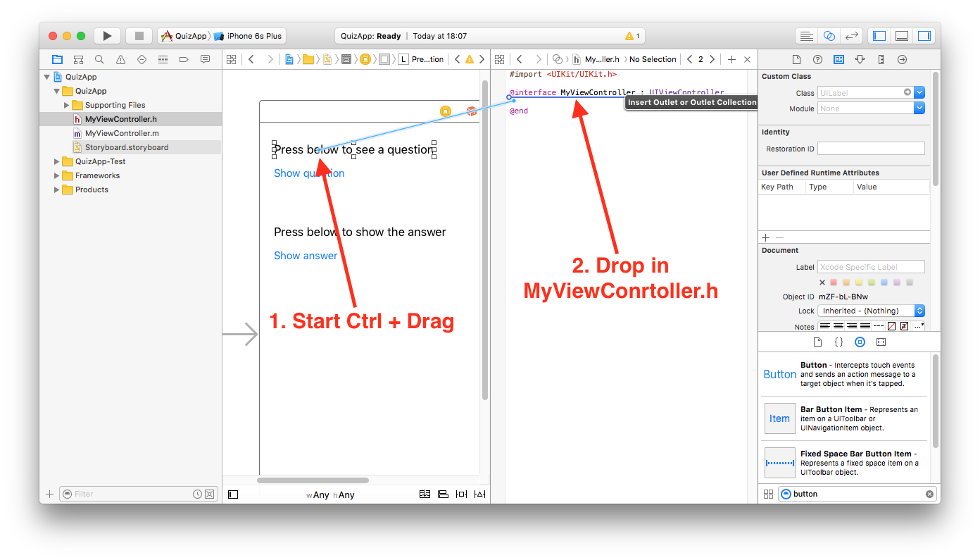Show the Code Snippet library
Image resolution: width=980 pixels, height=560 pixels.
tap(838, 342)
